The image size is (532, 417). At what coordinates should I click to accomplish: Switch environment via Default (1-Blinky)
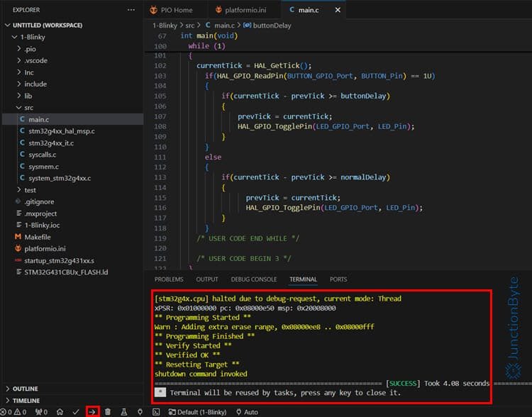point(197,412)
